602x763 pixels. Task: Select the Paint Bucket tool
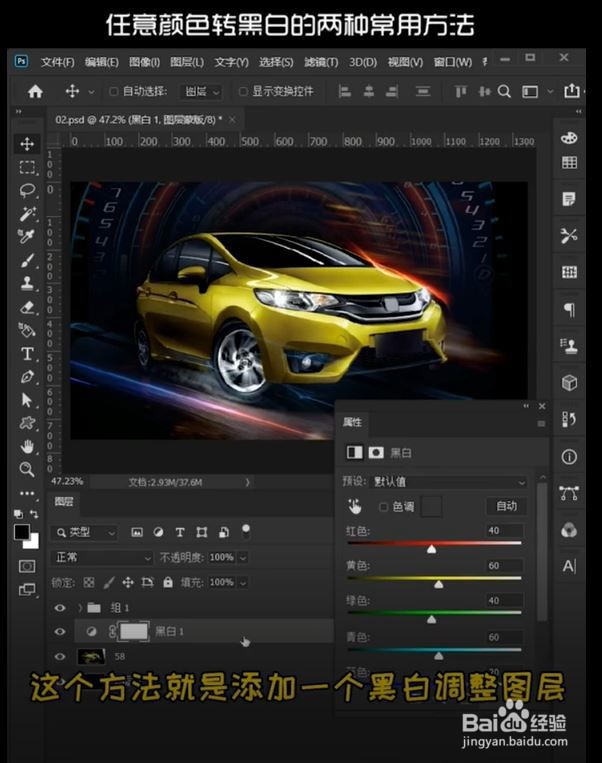point(27,330)
